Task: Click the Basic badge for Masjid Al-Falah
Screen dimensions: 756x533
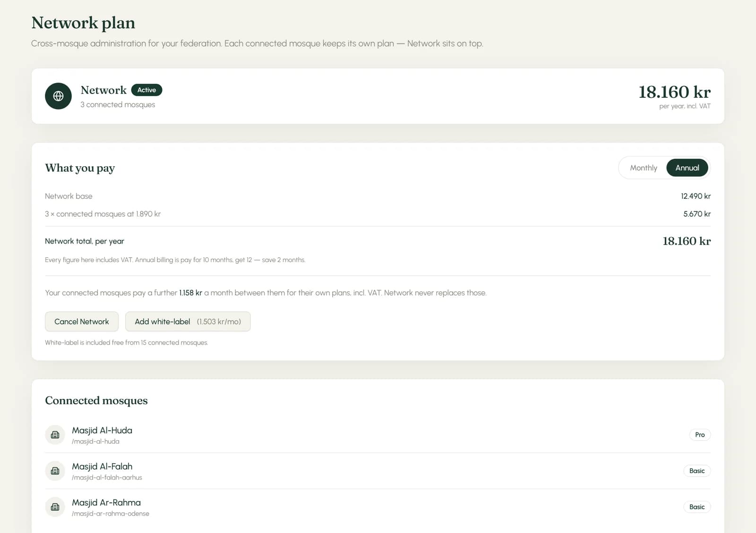Action: 697,471
